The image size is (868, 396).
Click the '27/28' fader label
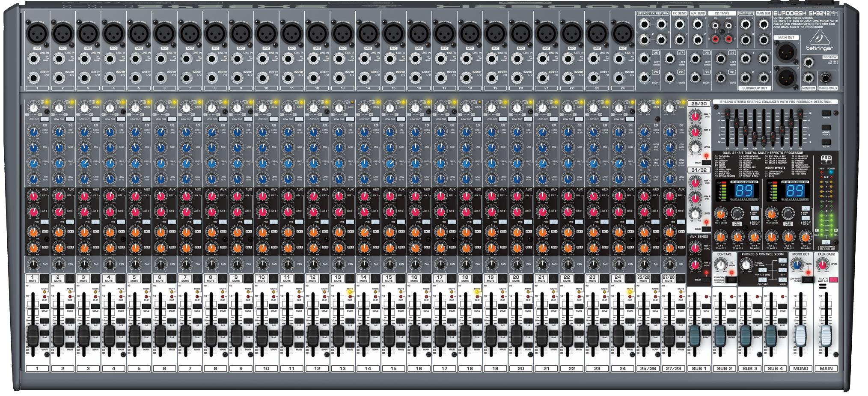(673, 368)
